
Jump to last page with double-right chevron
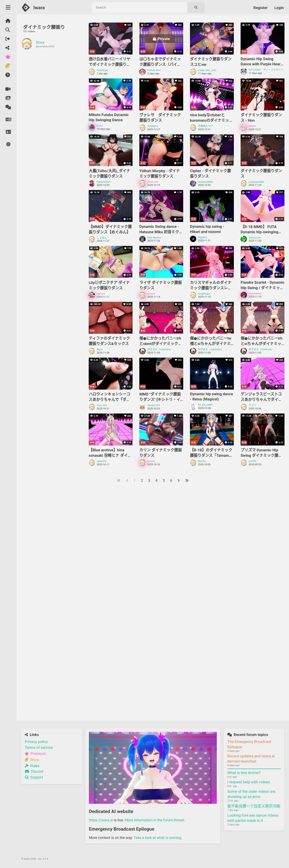(x=187, y=480)
